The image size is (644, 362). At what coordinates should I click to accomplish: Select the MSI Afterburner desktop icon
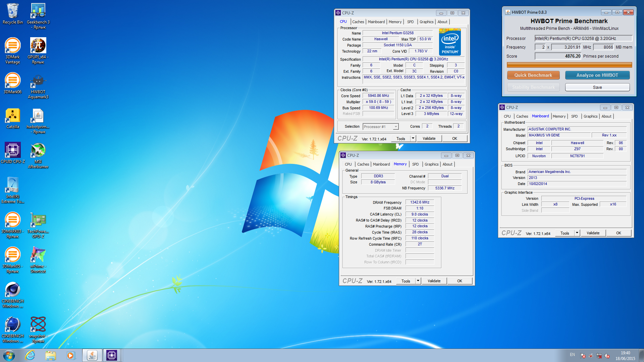(x=38, y=156)
